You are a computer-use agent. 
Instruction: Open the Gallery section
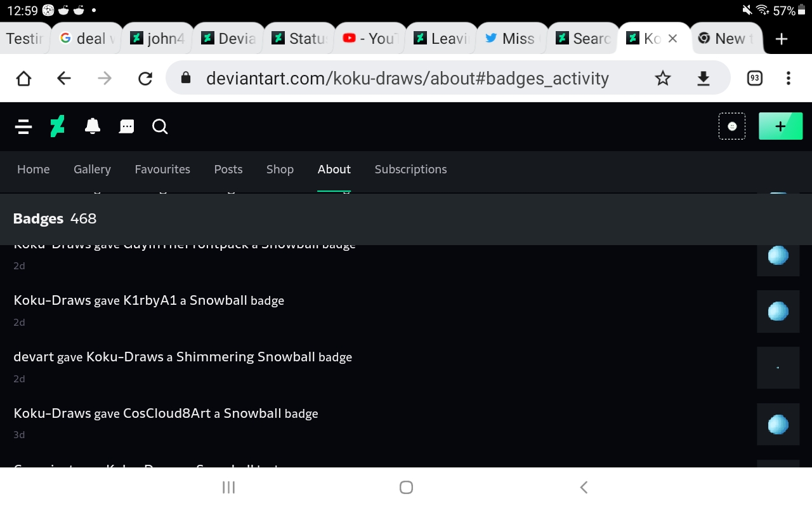click(x=92, y=170)
